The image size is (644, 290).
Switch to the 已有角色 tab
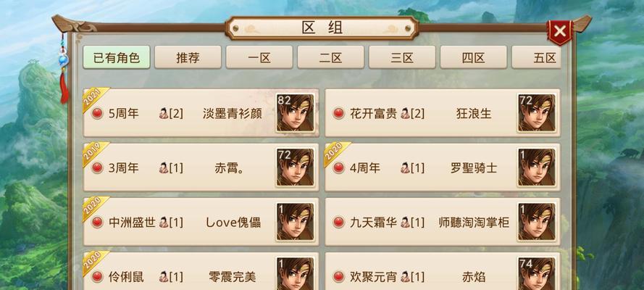click(117, 57)
